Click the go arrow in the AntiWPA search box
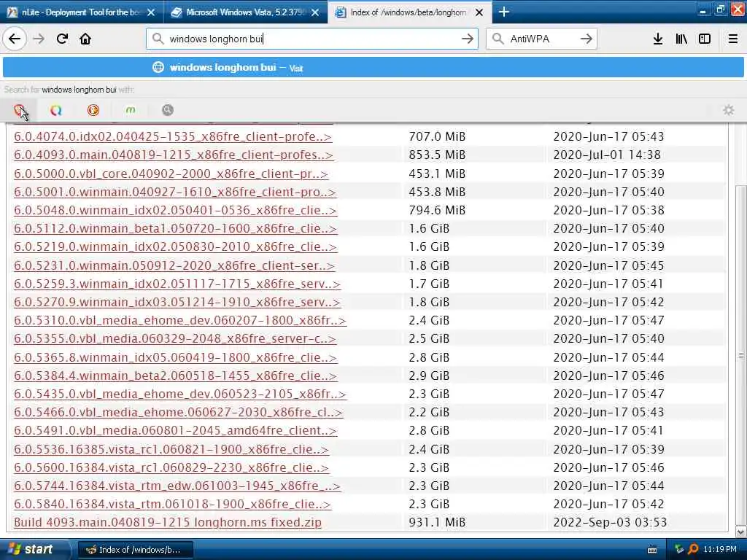Viewport: 747px width, 560px height. 586,39
